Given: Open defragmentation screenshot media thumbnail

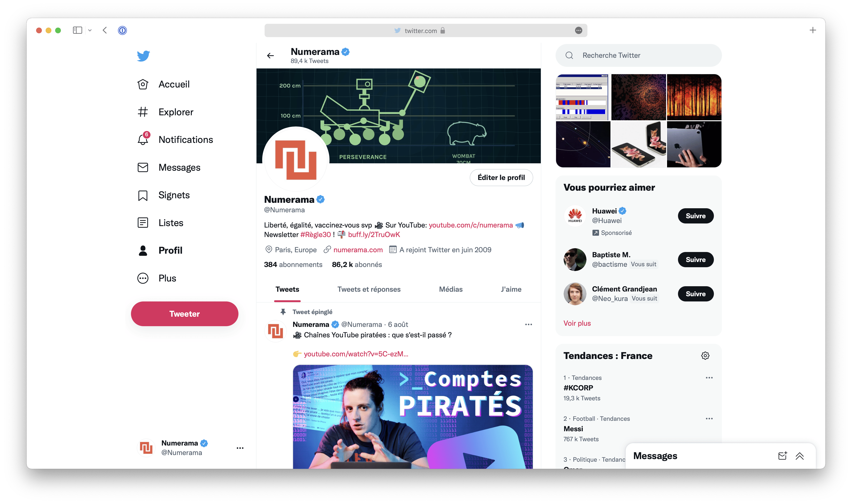Looking at the screenshot, I should click(582, 97).
